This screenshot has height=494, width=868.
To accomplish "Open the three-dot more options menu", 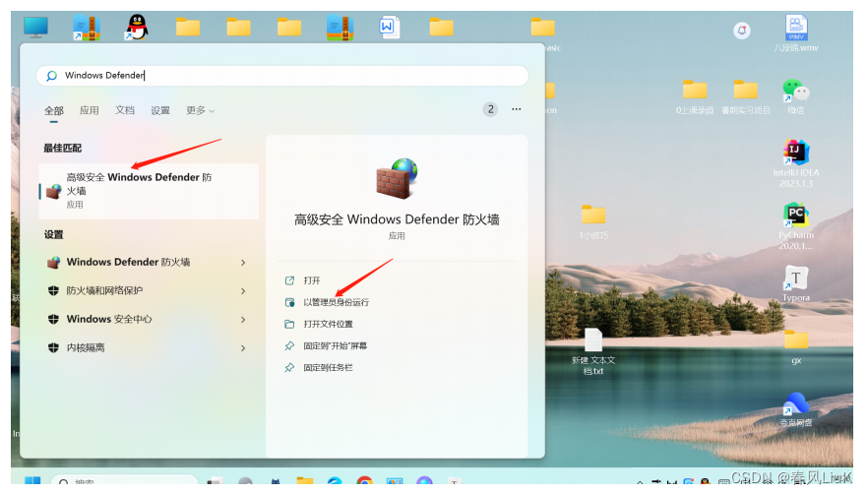I will 516,109.
